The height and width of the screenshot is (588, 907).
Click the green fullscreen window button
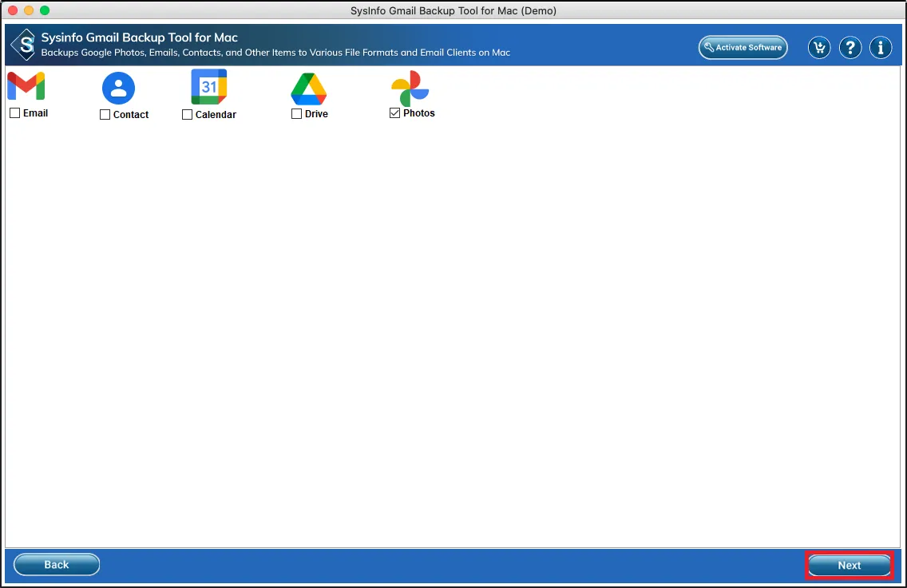tap(45, 10)
